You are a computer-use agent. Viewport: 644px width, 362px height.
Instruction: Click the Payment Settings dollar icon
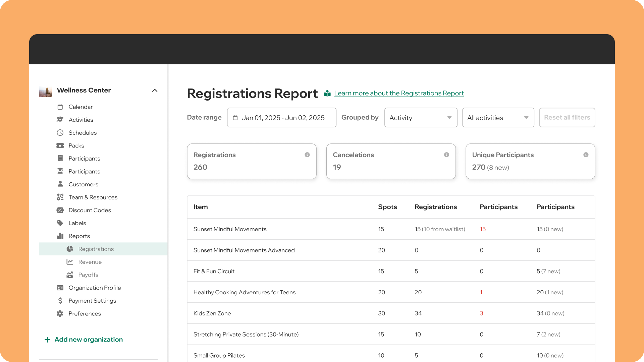(60, 301)
